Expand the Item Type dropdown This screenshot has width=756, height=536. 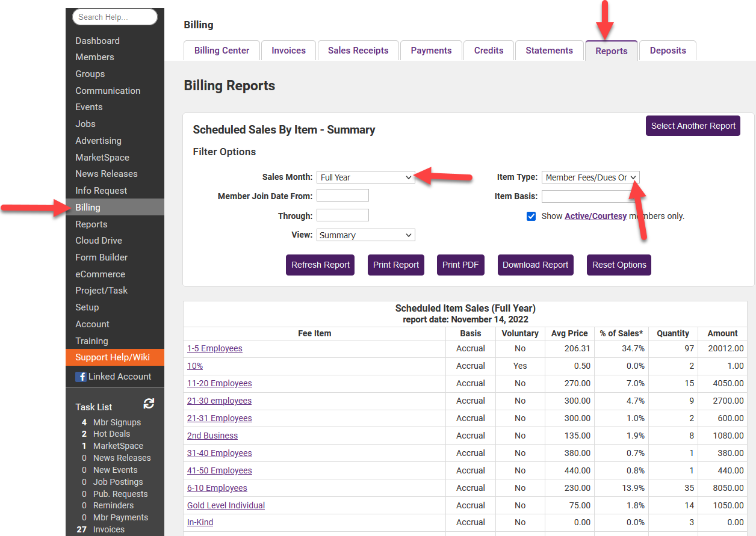[x=590, y=177]
